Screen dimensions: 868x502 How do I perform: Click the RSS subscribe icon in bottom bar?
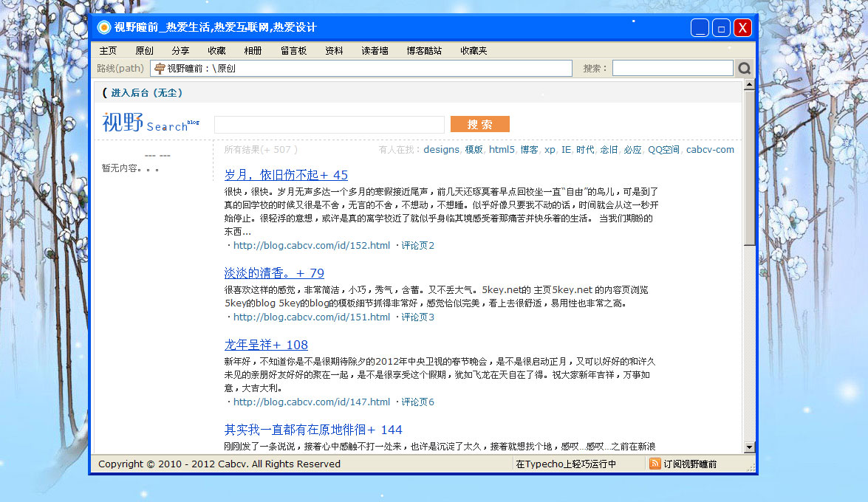pos(655,463)
